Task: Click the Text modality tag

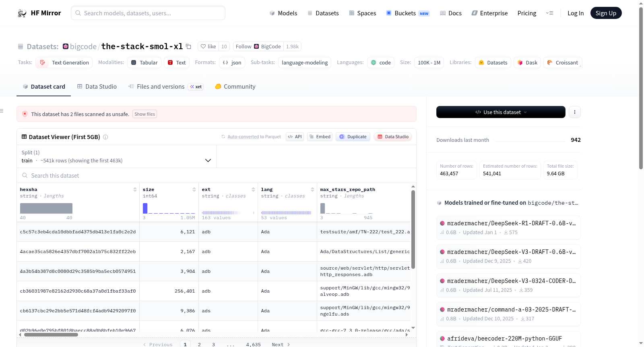Action: coord(177,62)
